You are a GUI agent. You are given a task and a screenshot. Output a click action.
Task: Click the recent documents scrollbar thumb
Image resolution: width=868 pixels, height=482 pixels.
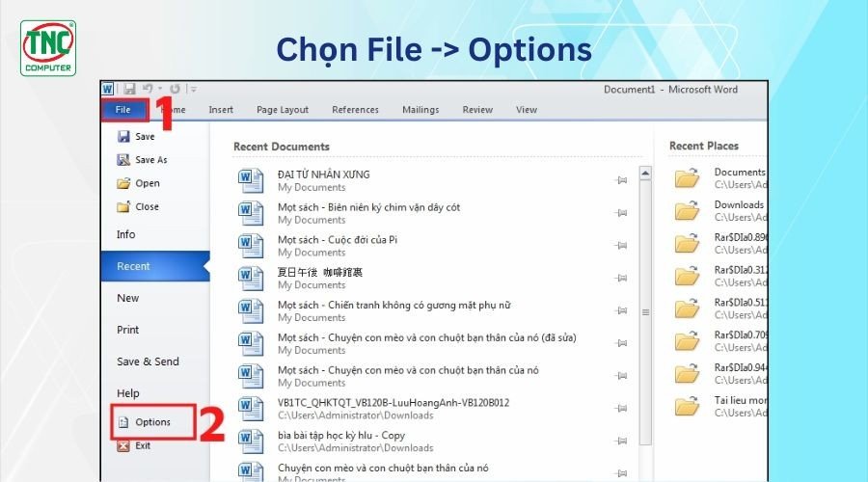[x=645, y=311]
